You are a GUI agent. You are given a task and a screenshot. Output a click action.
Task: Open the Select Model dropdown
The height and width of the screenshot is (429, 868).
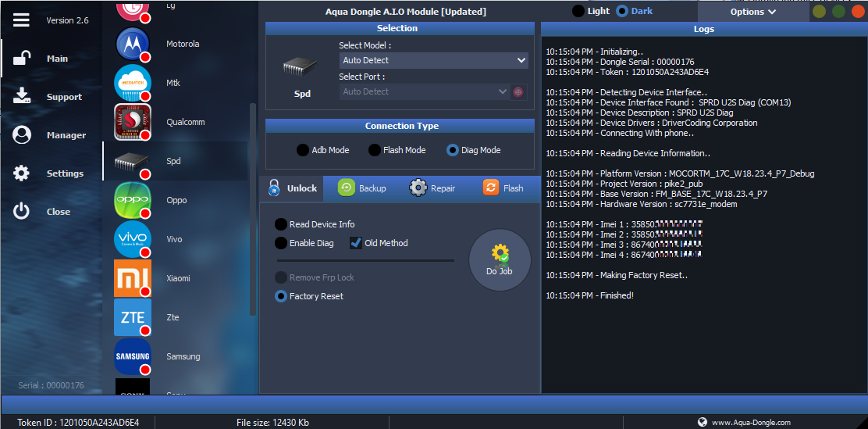[433, 60]
